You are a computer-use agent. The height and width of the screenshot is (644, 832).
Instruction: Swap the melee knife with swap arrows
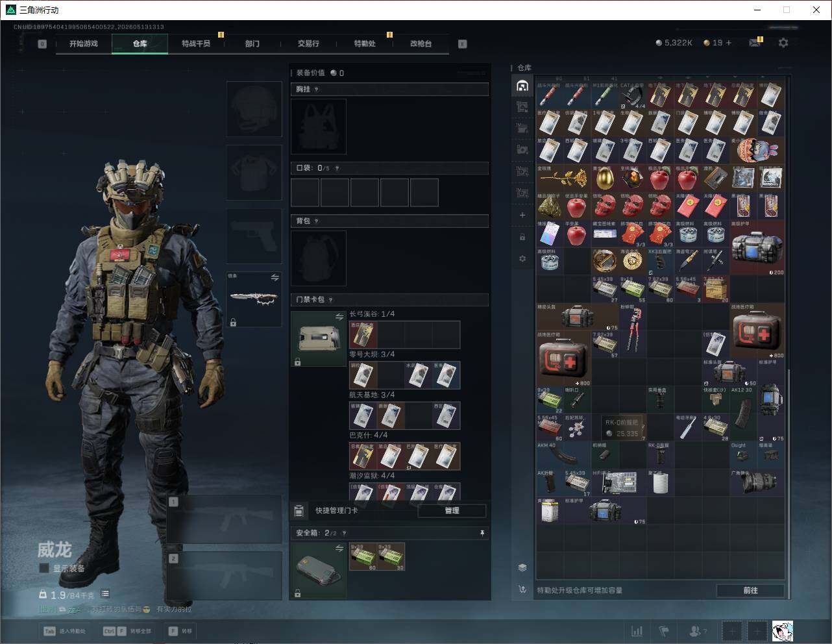(x=275, y=278)
